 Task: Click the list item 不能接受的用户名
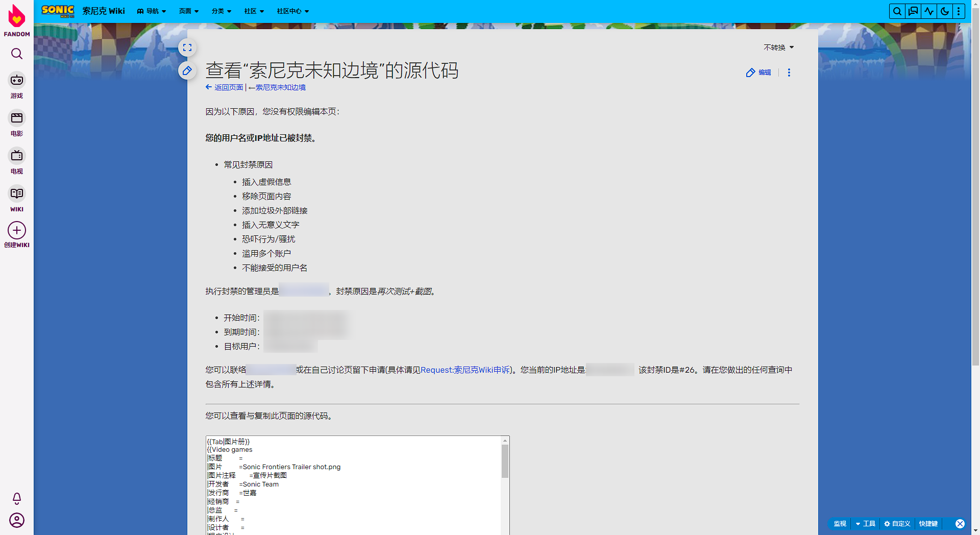[x=275, y=268]
